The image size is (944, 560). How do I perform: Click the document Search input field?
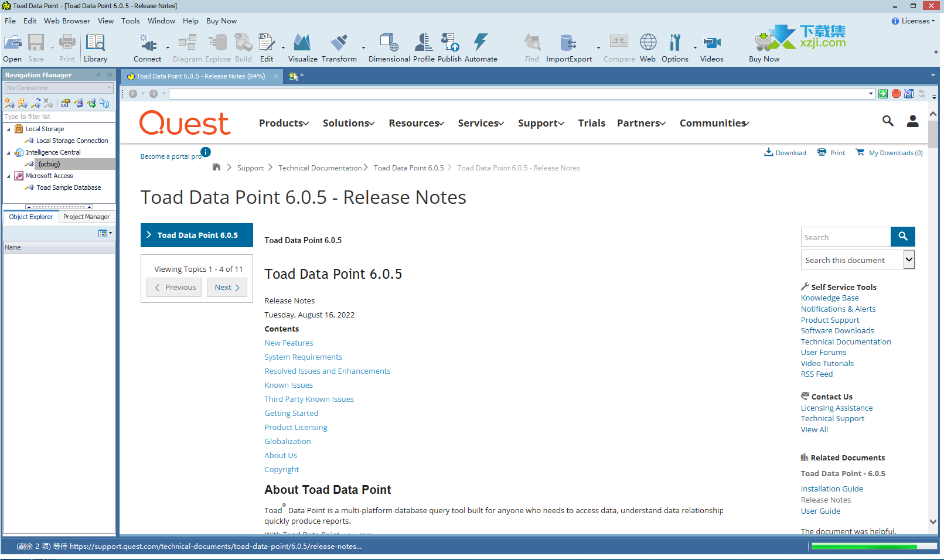[846, 237]
